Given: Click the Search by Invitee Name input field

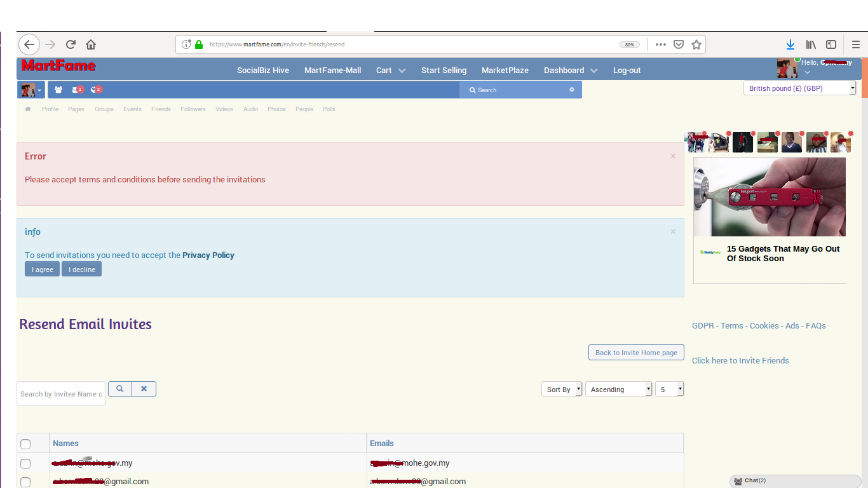Looking at the screenshot, I should [60, 393].
